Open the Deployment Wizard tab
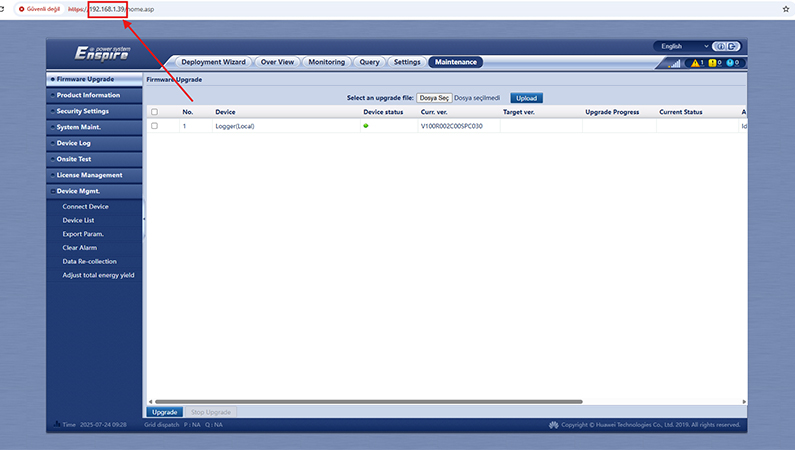795x450 pixels. click(213, 62)
